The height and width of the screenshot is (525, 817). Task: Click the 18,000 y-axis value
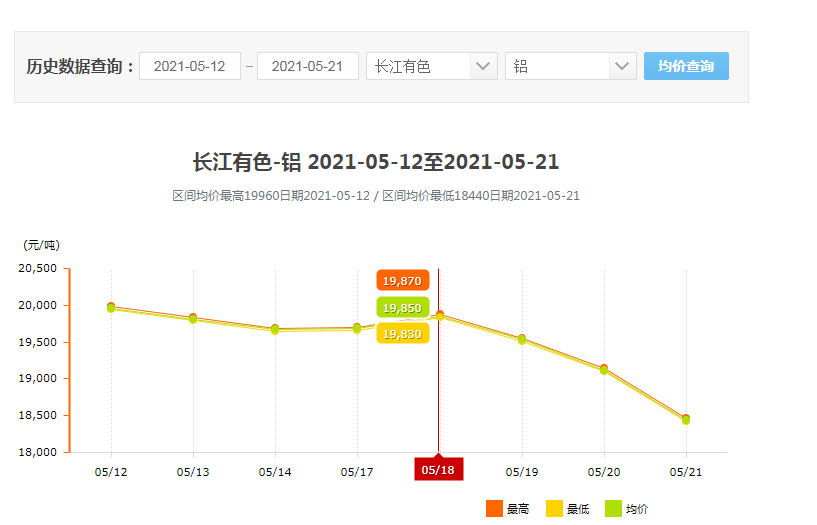(38, 452)
